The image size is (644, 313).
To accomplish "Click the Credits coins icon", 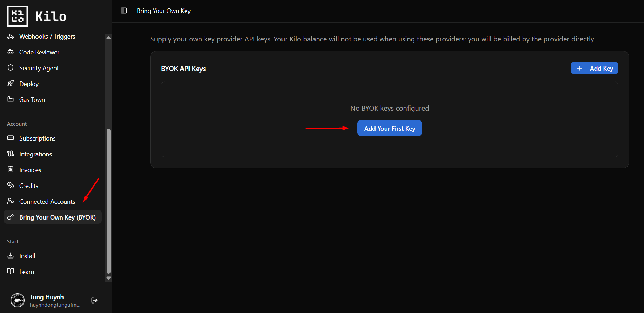I will pyautogui.click(x=11, y=185).
